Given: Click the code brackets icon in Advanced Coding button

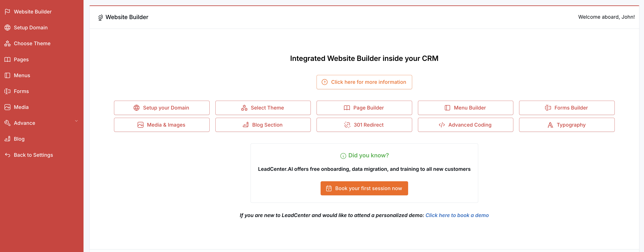Looking at the screenshot, I should coord(442,125).
